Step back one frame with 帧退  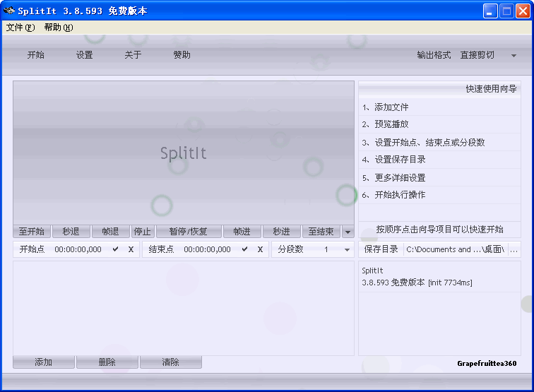click(x=111, y=232)
